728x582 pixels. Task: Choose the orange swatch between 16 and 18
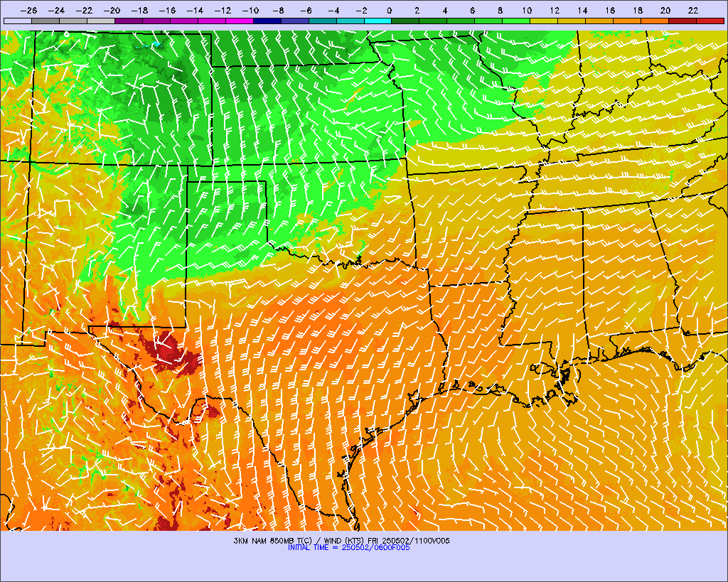coord(627,21)
